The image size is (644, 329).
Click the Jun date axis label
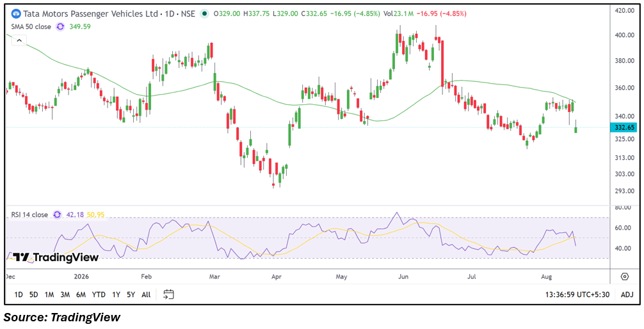405,276
